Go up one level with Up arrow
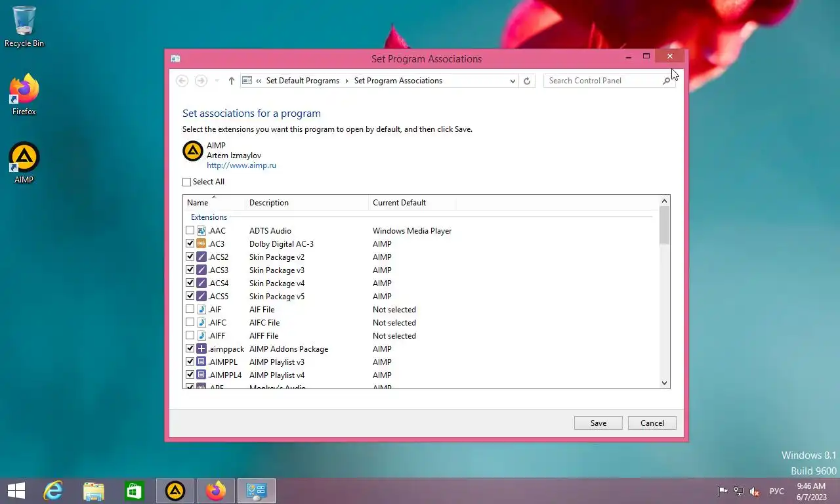This screenshot has width=840, height=504. pos(232,81)
